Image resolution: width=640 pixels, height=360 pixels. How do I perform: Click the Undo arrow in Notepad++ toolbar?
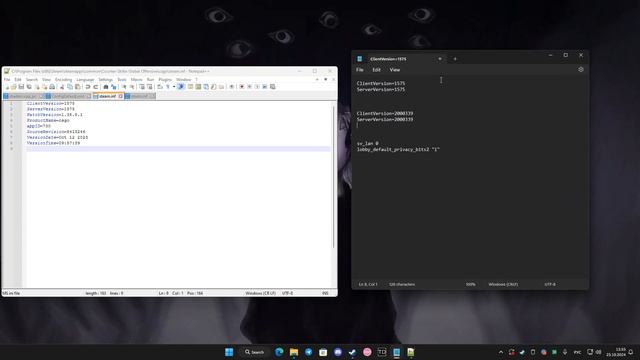click(x=88, y=87)
